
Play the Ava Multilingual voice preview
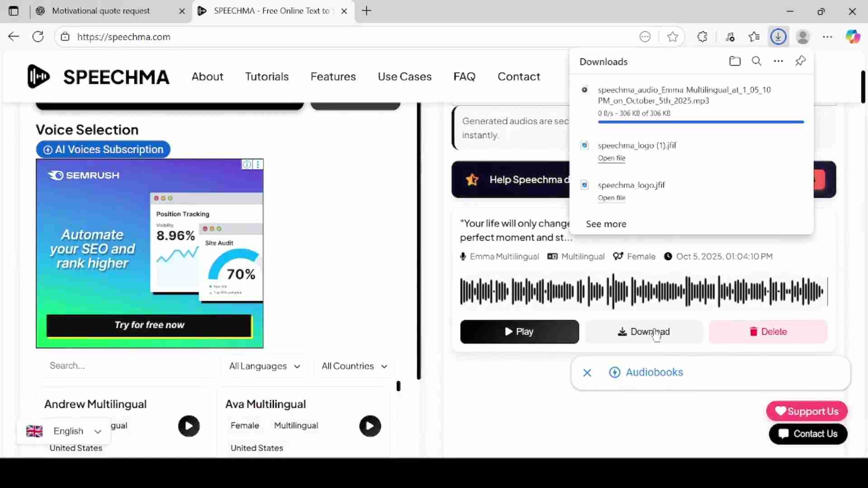[370, 426]
